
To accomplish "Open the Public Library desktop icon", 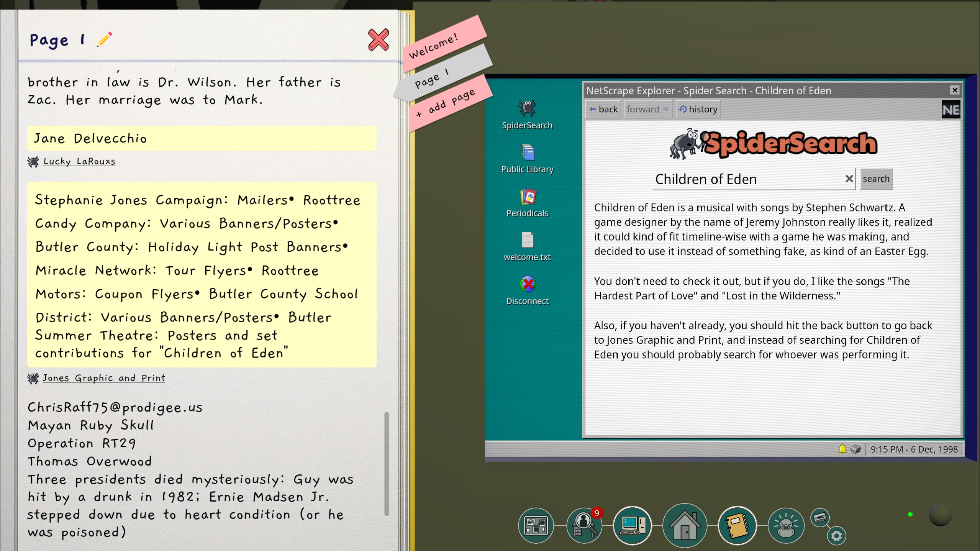I will pyautogui.click(x=527, y=159).
